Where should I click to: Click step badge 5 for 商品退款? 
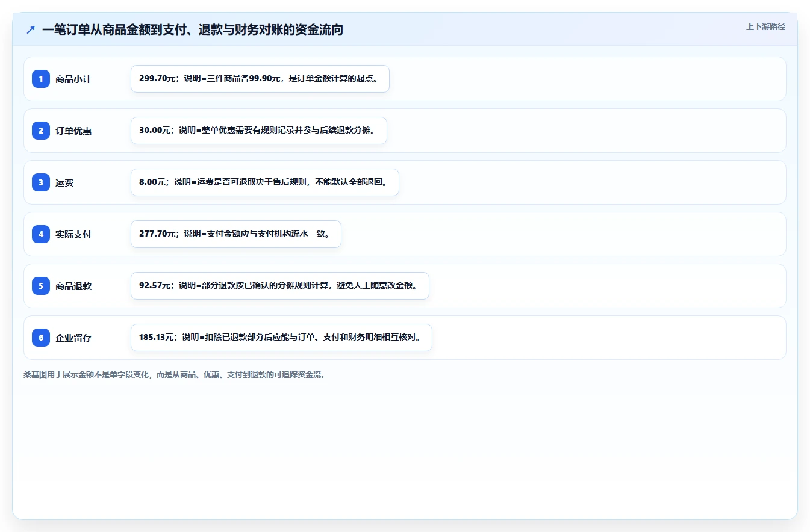coord(41,286)
